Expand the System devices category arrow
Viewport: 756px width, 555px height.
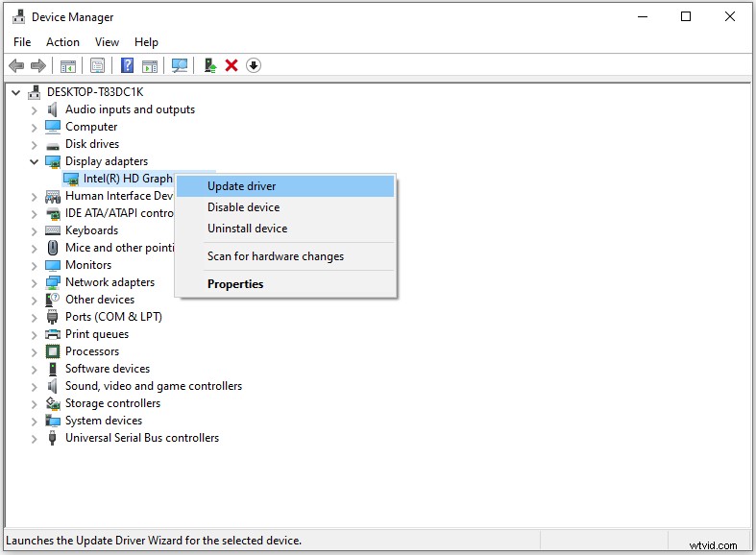pos(34,422)
